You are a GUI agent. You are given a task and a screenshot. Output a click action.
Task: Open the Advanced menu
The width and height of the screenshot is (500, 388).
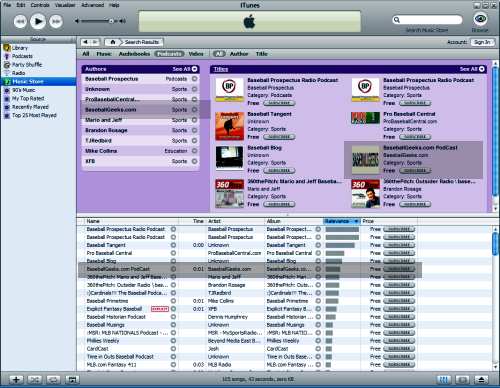92,5
